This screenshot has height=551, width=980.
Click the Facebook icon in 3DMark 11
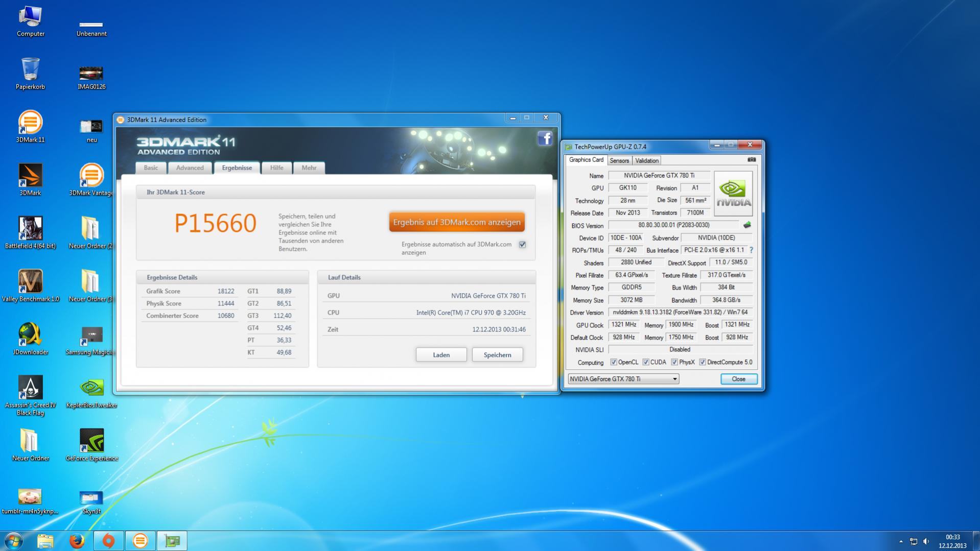(x=545, y=138)
